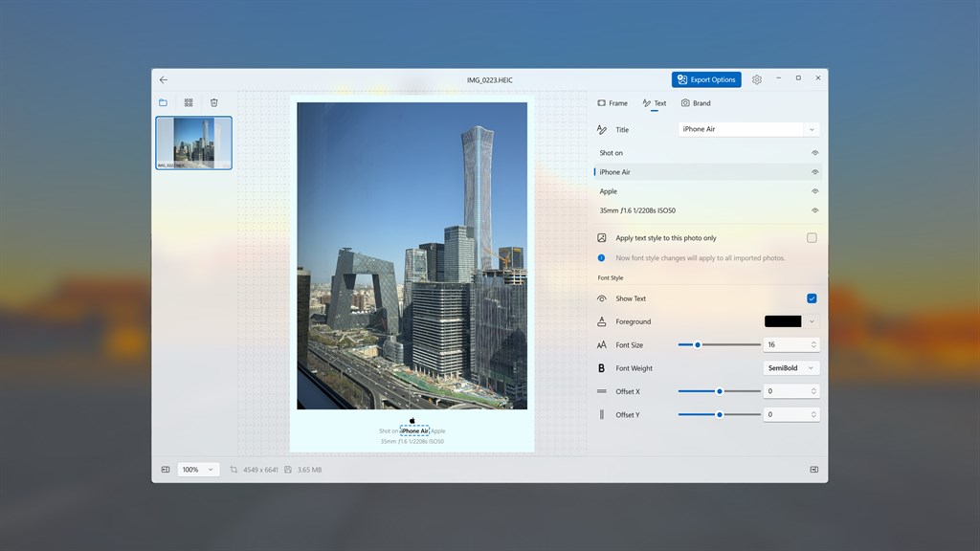Click the Font Size icon
This screenshot has width=980, height=551.
coord(602,344)
